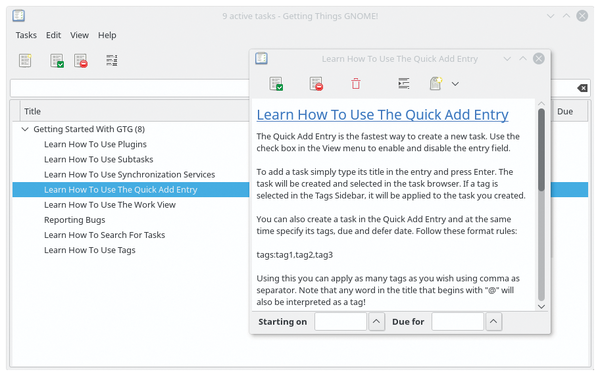Viewport: 600px width, 376px height.
Task: Clear the quick add entry field
Action: click(x=582, y=88)
